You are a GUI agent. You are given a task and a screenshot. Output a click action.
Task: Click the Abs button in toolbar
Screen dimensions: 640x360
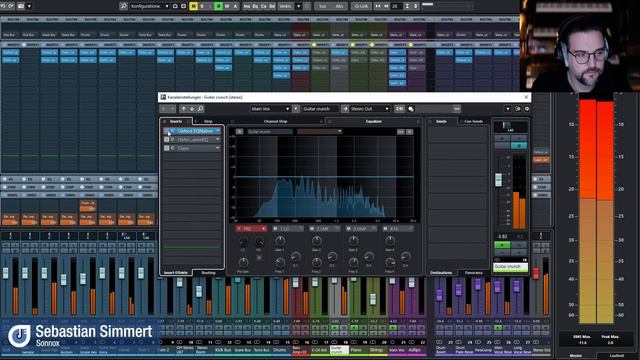click(339, 6)
